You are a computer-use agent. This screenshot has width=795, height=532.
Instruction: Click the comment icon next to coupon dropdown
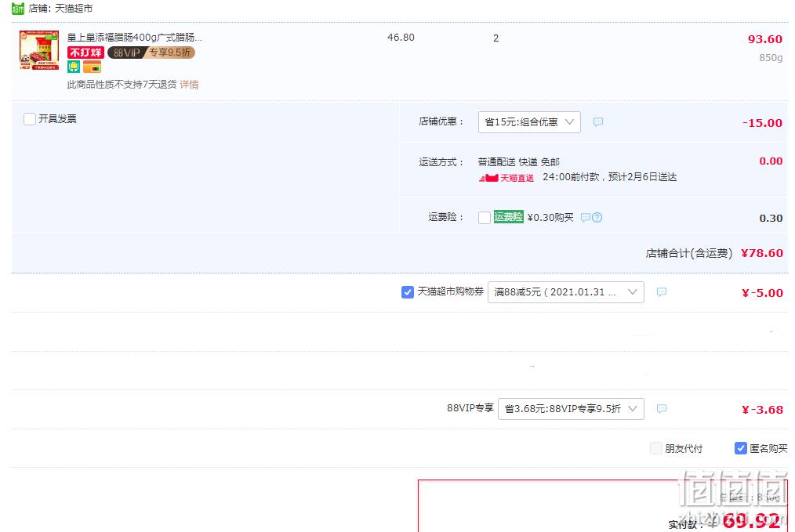662,291
